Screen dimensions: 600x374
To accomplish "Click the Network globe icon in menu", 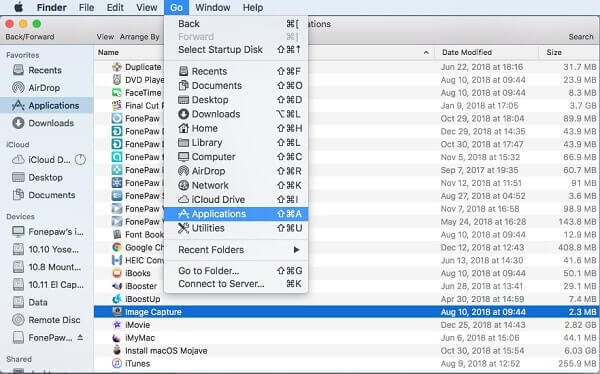I will click(184, 185).
